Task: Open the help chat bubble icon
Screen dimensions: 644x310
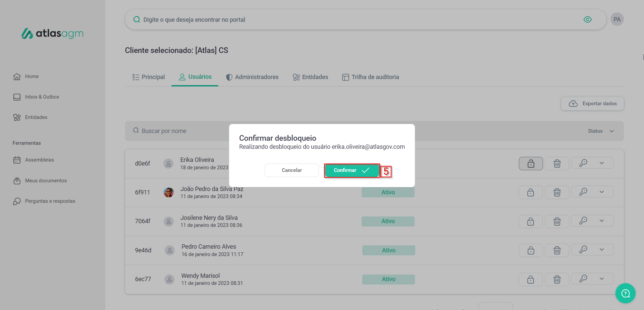Action: pos(625,293)
